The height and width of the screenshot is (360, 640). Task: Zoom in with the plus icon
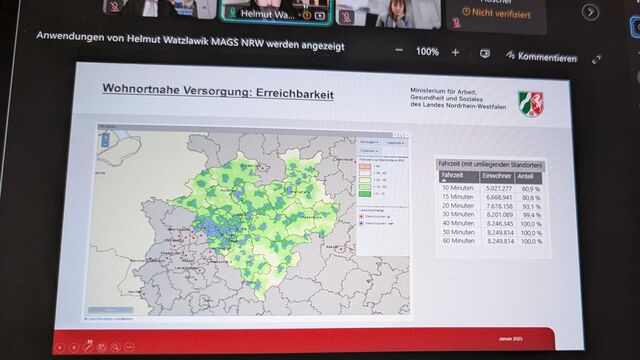(455, 52)
